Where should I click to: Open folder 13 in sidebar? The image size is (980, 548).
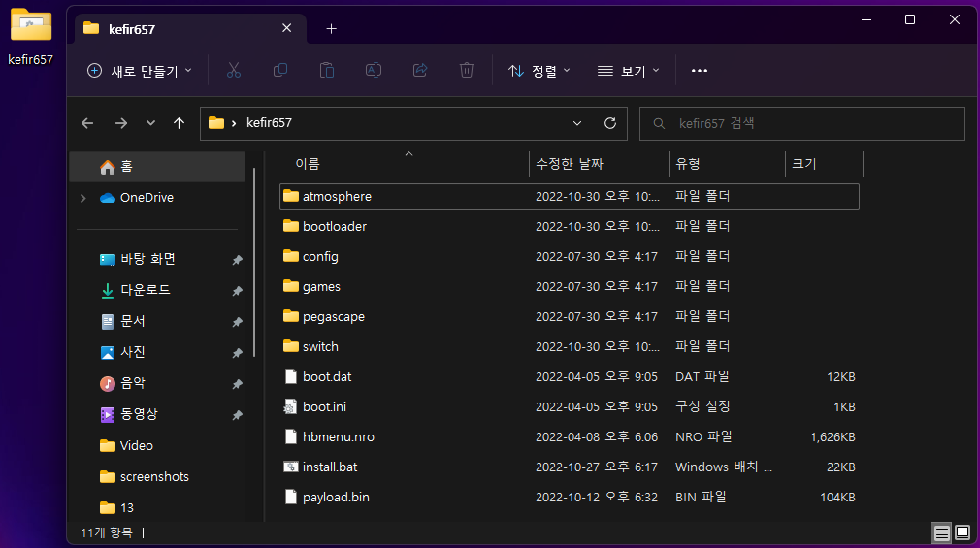pyautogui.click(x=157, y=507)
